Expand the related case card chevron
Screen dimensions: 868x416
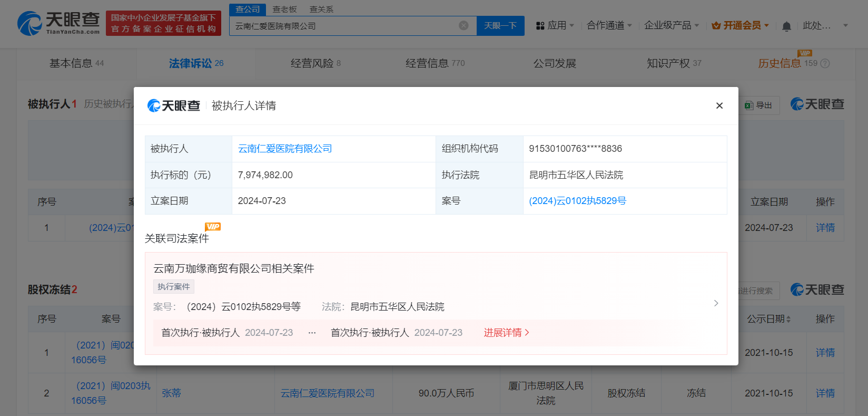(716, 303)
